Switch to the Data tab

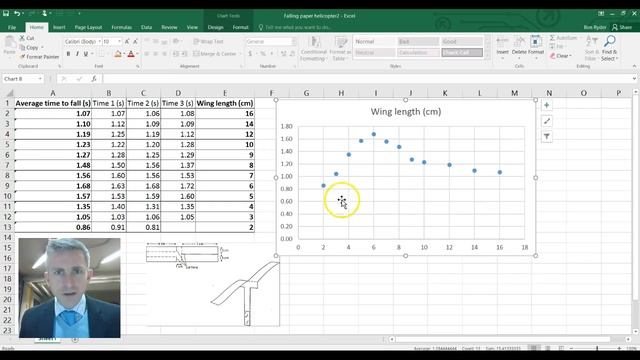point(147,27)
